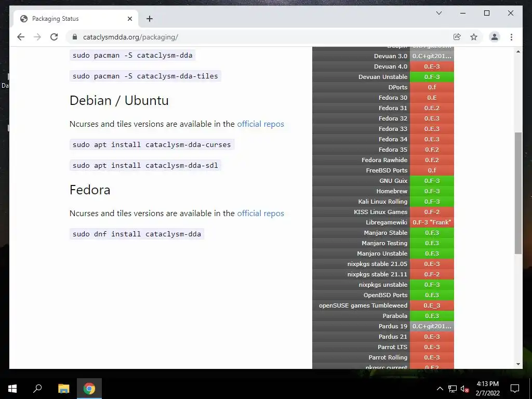
Task: View site info via the padlock icon
Action: point(75,37)
